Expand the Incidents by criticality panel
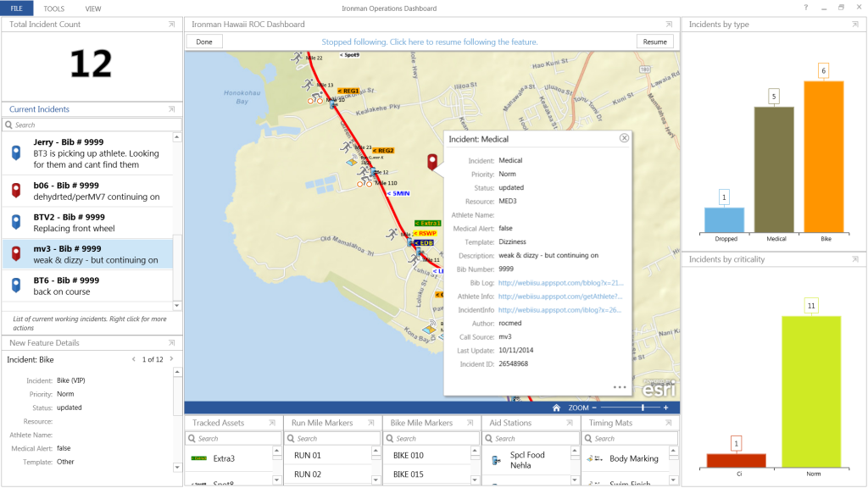This screenshot has height=488, width=868. 855,259
